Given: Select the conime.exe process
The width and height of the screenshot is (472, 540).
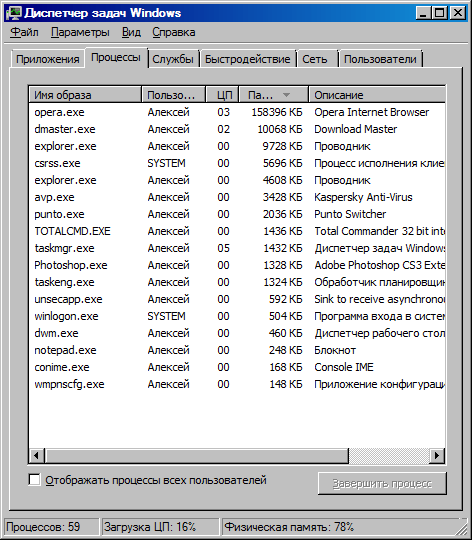Looking at the screenshot, I should [x=237, y=367].
